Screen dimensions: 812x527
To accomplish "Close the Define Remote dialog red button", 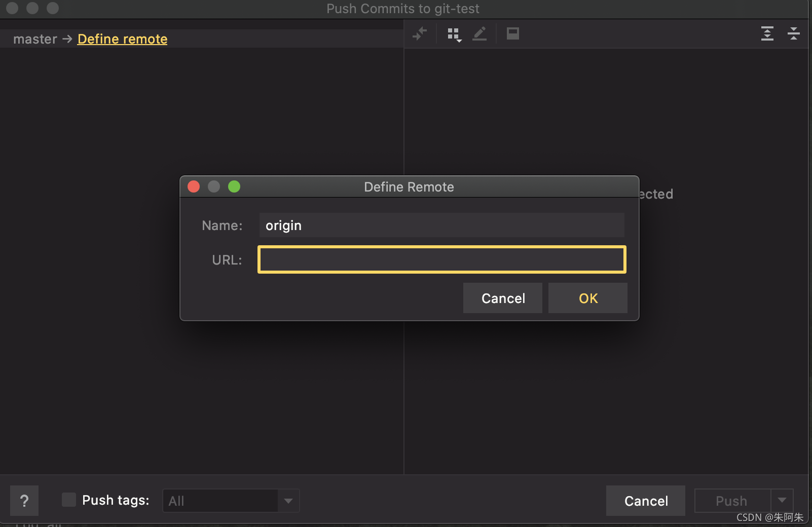I will (194, 186).
